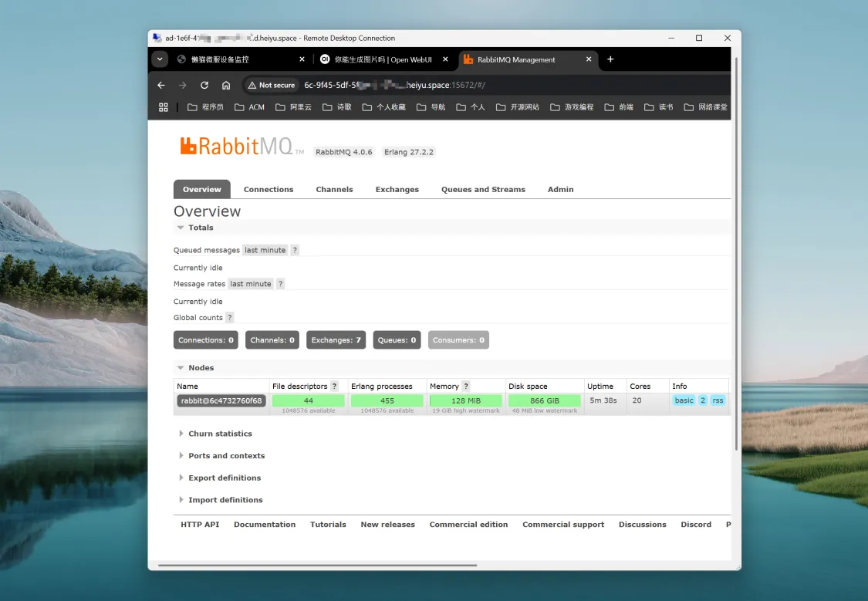This screenshot has height=601, width=868.
Task: Click the Consumers: 0 count button
Action: tap(458, 339)
